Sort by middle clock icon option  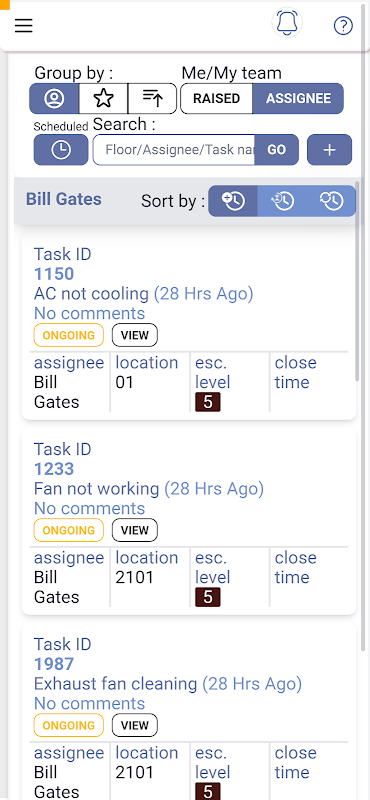(282, 201)
